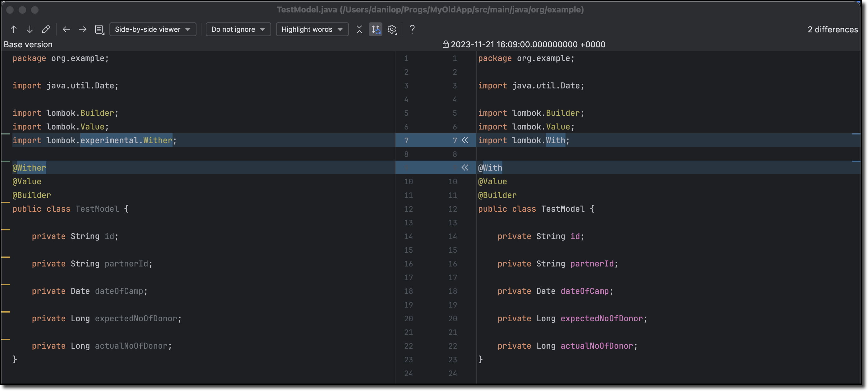Screen dimensions: 868x391
Task: Click the Base version label
Action: (x=28, y=44)
